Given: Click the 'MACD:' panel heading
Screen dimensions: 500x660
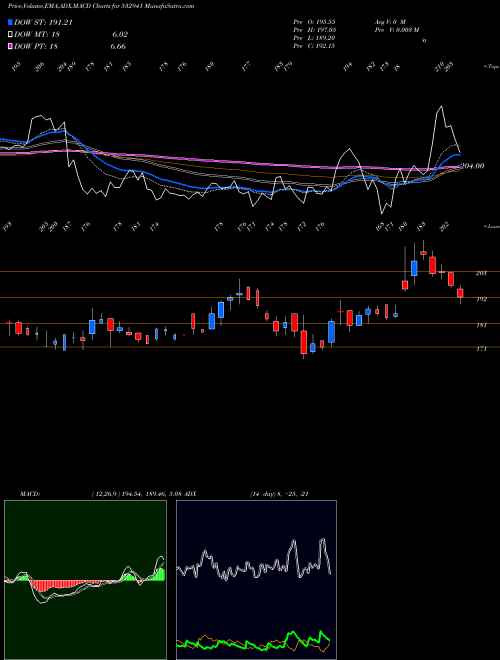Looking at the screenshot, I should 30,494.
